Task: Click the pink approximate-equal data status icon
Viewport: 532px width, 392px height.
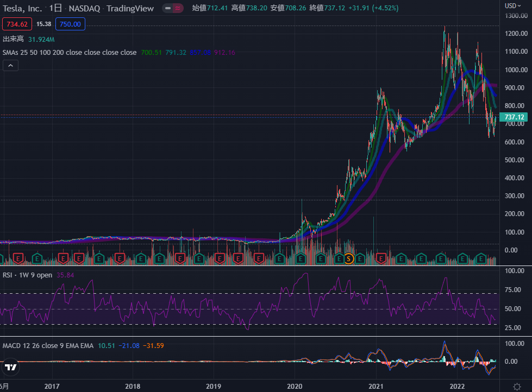Action: tap(178, 8)
